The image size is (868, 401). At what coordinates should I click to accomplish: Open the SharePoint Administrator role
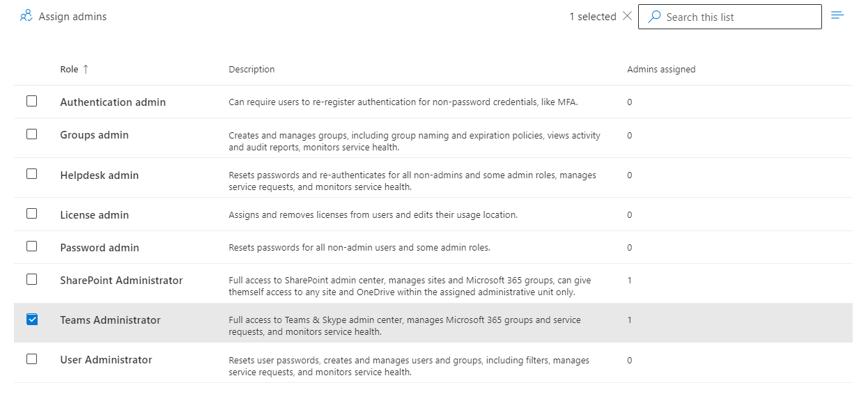(x=121, y=281)
